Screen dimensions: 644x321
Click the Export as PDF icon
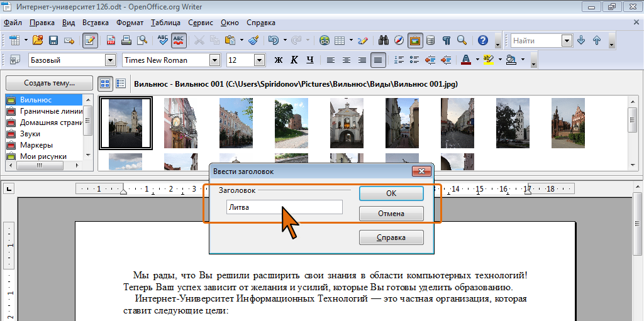[x=111, y=40]
